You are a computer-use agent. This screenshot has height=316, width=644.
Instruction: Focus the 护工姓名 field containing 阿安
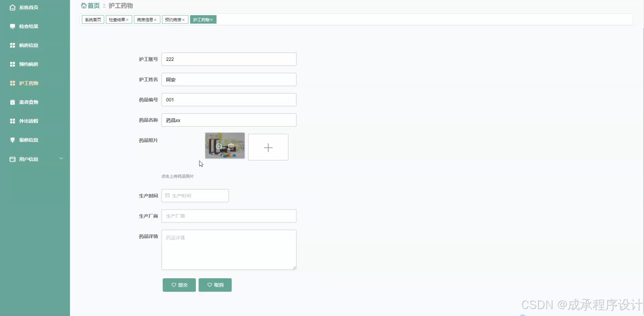point(229,79)
